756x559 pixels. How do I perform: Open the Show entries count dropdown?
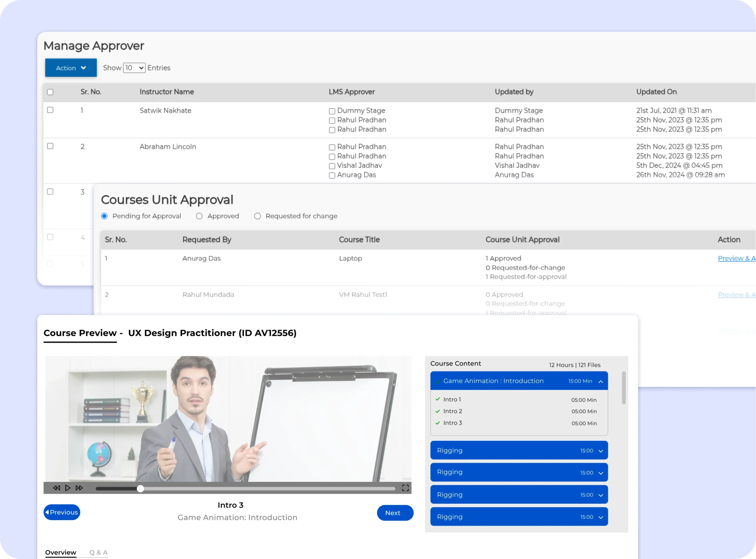(x=134, y=68)
